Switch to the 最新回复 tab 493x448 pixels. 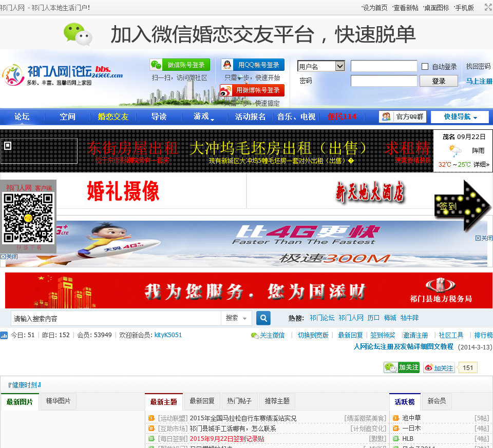point(202,401)
